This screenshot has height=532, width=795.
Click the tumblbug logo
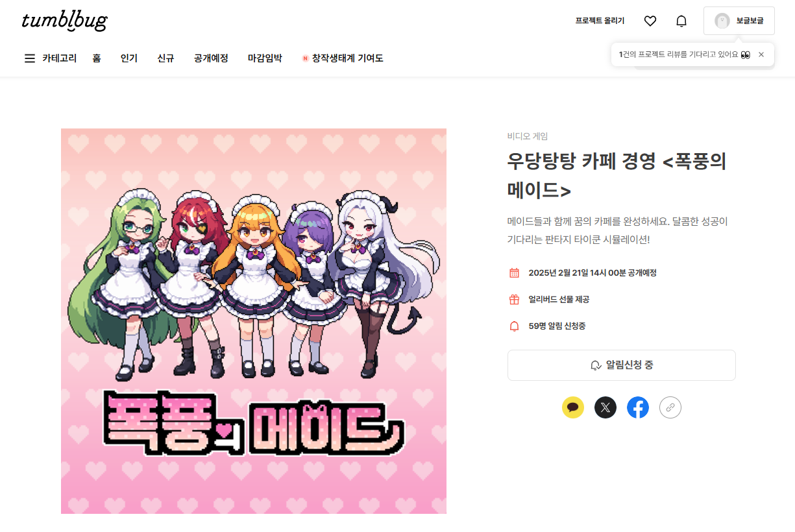64,21
